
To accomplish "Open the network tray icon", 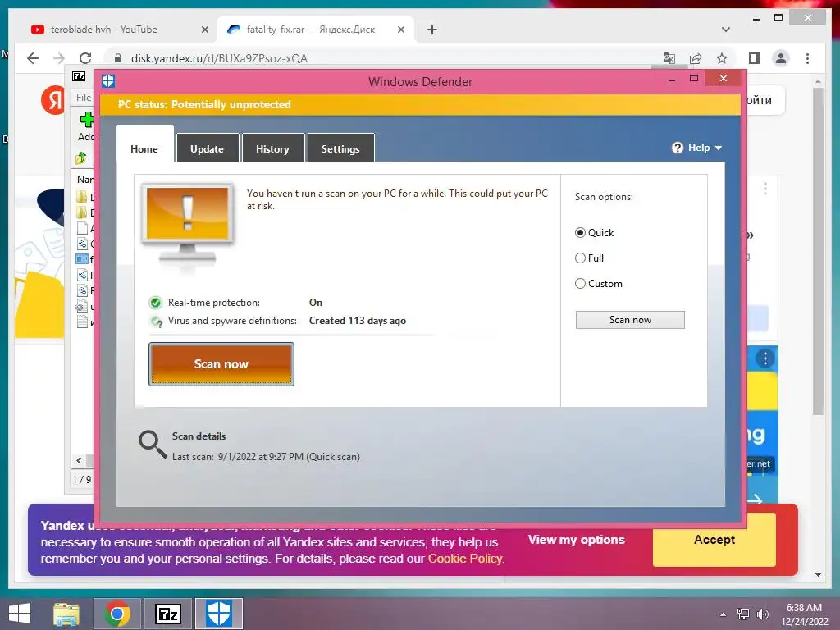I will (x=743, y=614).
